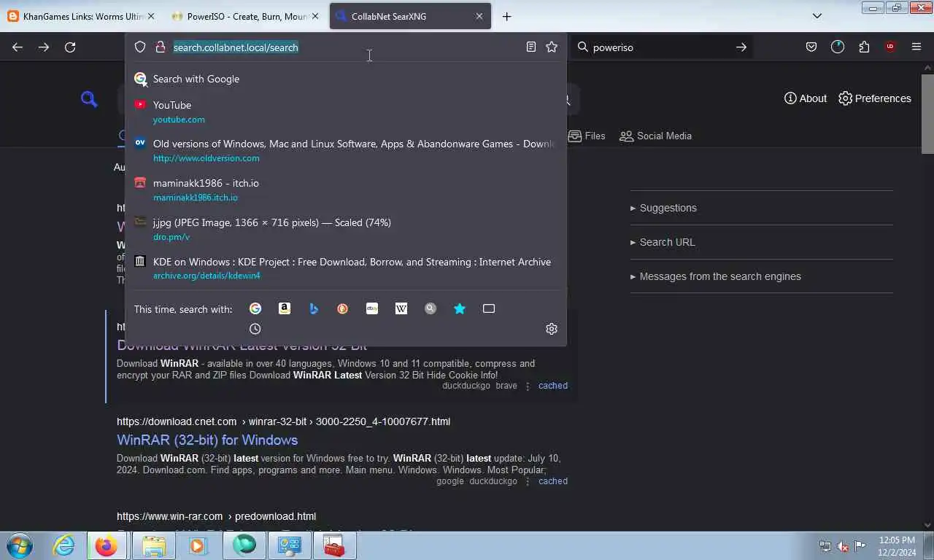This screenshot has height=560, width=934.
Task: Search history using the clock icon
Action: pos(255,329)
